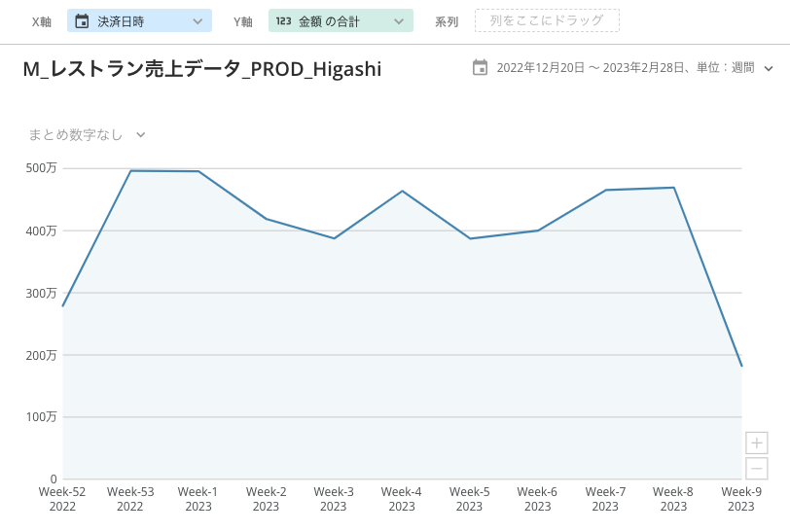The width and height of the screenshot is (790, 532).
Task: Click the Week-5 2023 axis label
Action: tap(470, 499)
